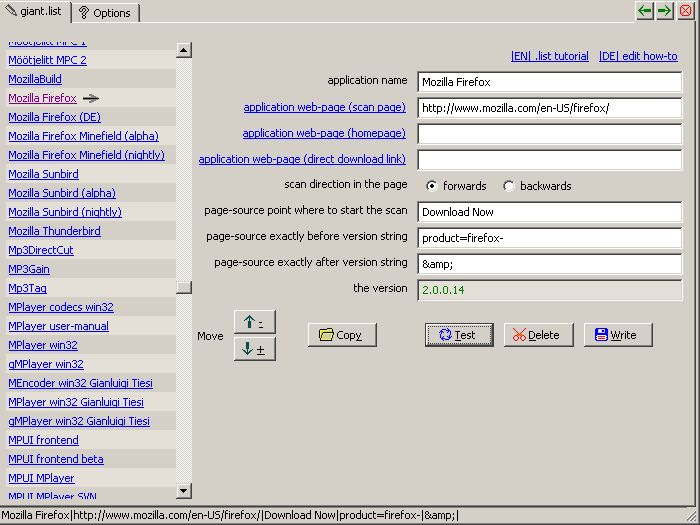Move entry up with up-arrow button

[x=254, y=322]
